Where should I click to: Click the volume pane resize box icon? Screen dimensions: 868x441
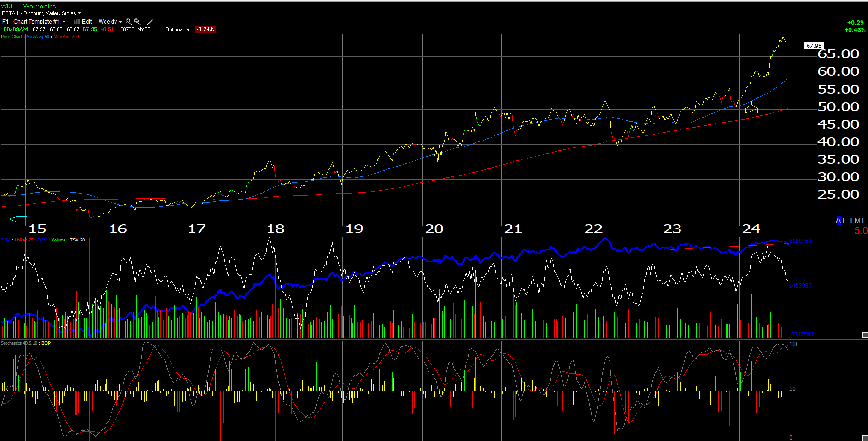(865, 335)
